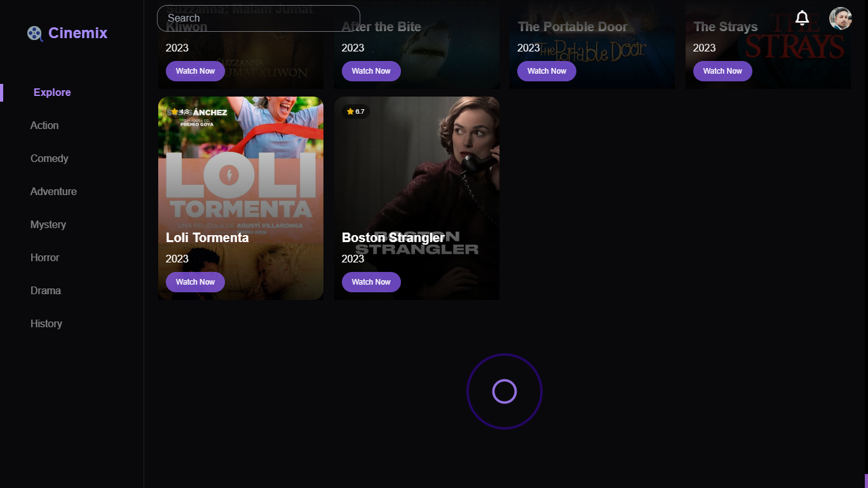Click the Search input field
The image size is (868, 488).
click(259, 18)
